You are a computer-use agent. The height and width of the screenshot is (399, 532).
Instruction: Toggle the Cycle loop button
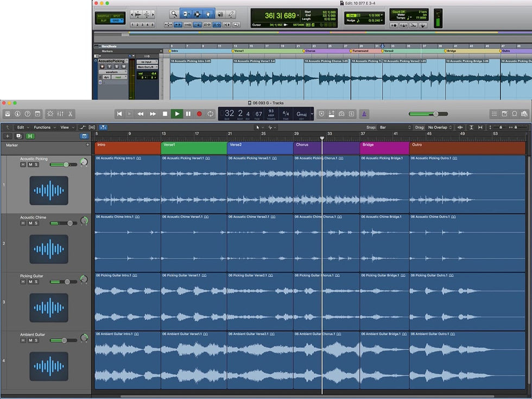click(211, 113)
